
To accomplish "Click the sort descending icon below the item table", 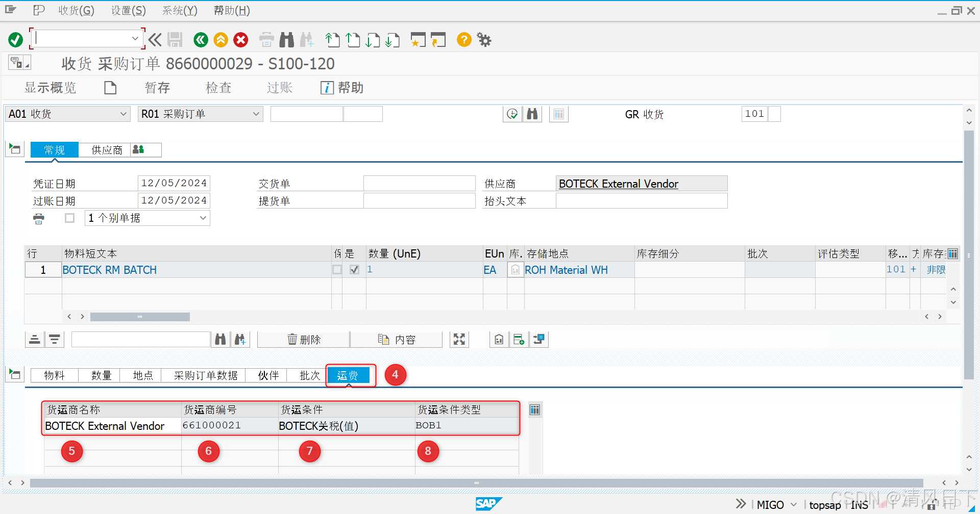I will 55,340.
